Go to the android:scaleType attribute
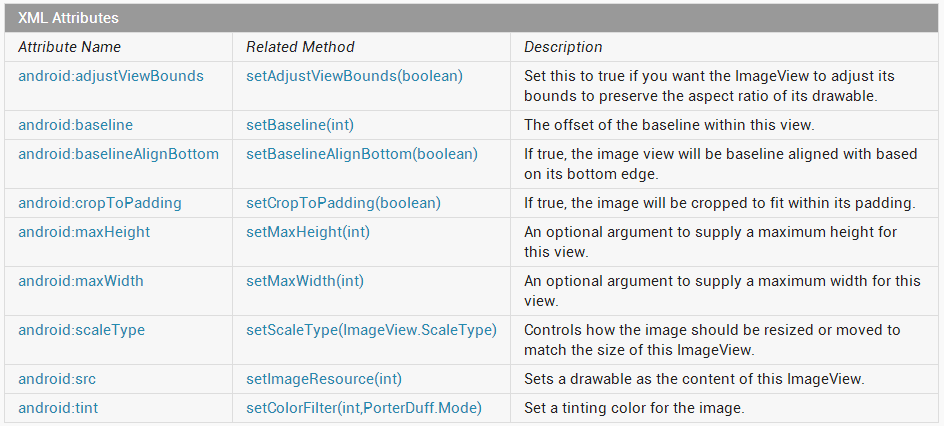The width and height of the screenshot is (944, 426). point(81,330)
